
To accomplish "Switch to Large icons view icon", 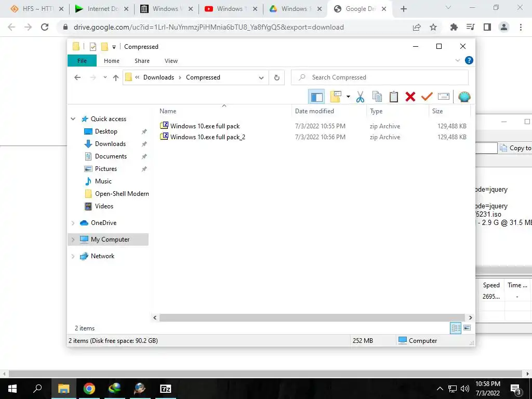I will [x=467, y=328].
